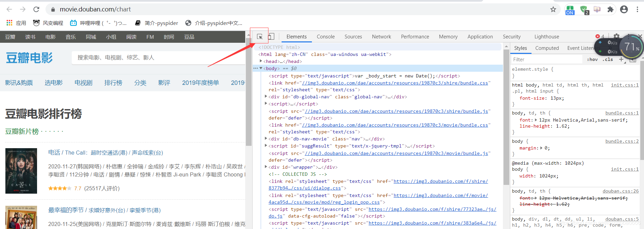
Task: Click the browser back arrow
Action: point(9,9)
